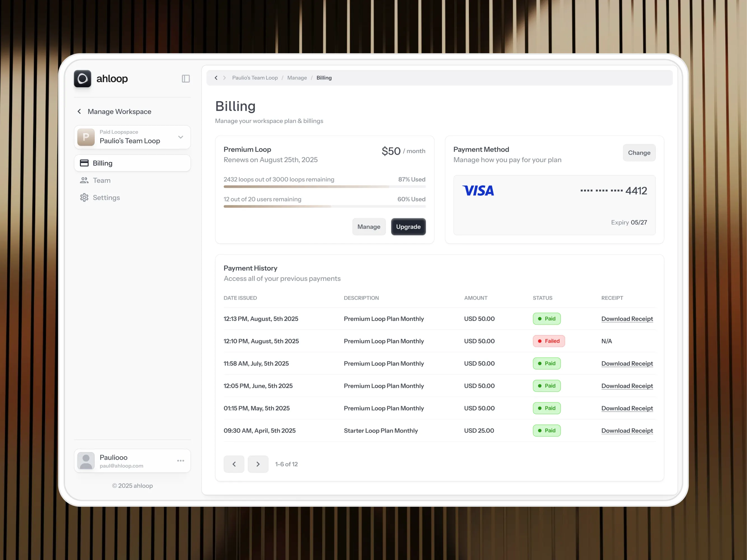Click the Manage plan button
The height and width of the screenshot is (560, 747).
pyautogui.click(x=369, y=227)
